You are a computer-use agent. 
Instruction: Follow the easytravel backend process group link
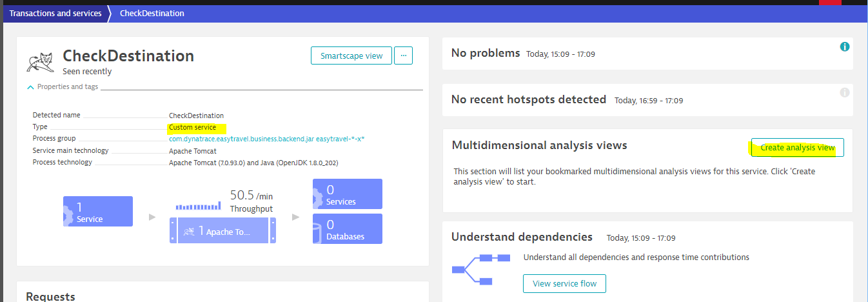point(266,139)
